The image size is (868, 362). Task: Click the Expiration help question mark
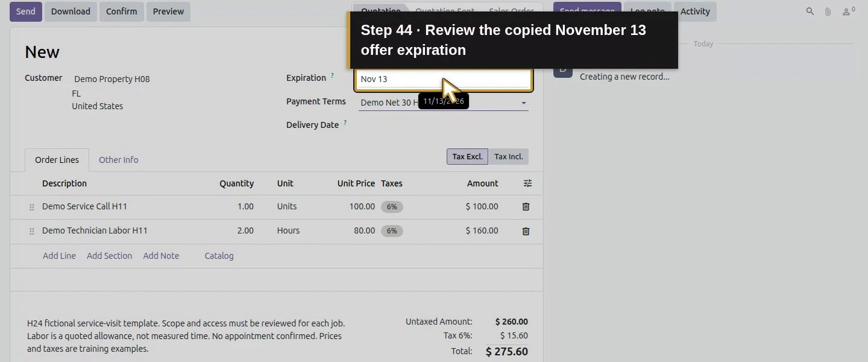332,75
